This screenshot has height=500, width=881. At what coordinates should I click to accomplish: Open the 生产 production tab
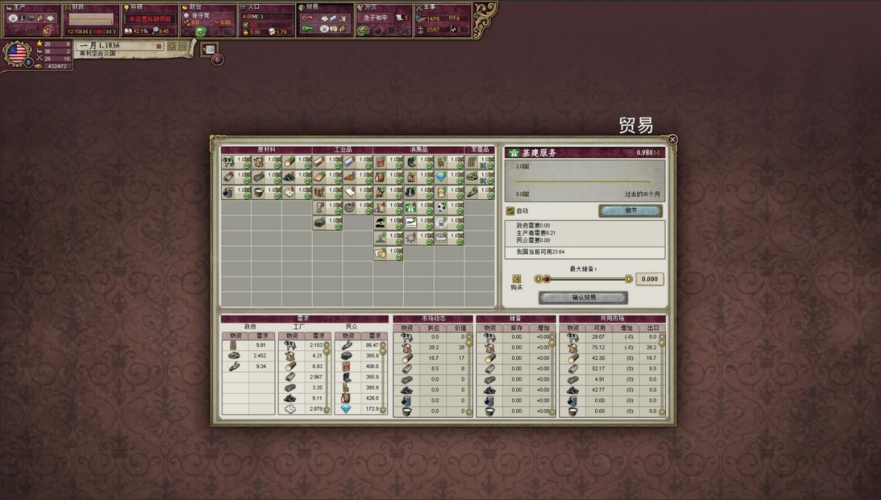(x=31, y=20)
